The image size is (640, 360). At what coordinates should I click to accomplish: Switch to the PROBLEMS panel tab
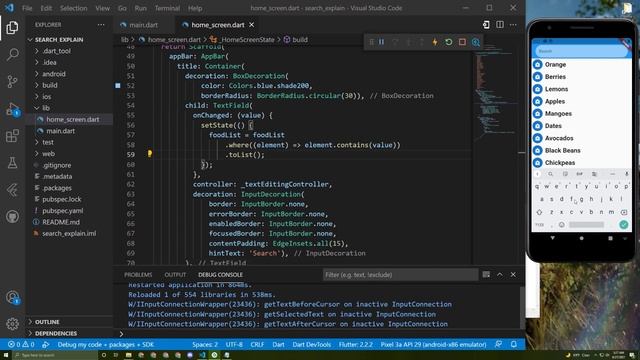click(x=138, y=275)
